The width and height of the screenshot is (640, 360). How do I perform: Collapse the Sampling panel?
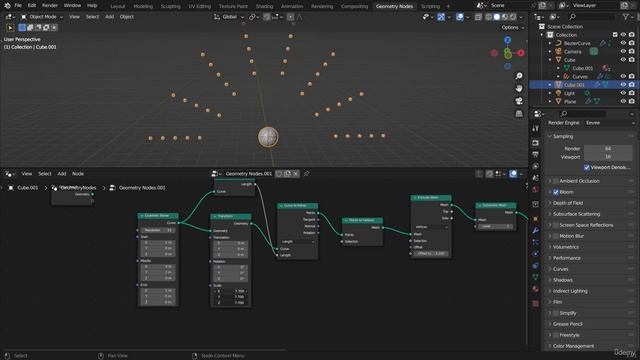[x=550, y=136]
